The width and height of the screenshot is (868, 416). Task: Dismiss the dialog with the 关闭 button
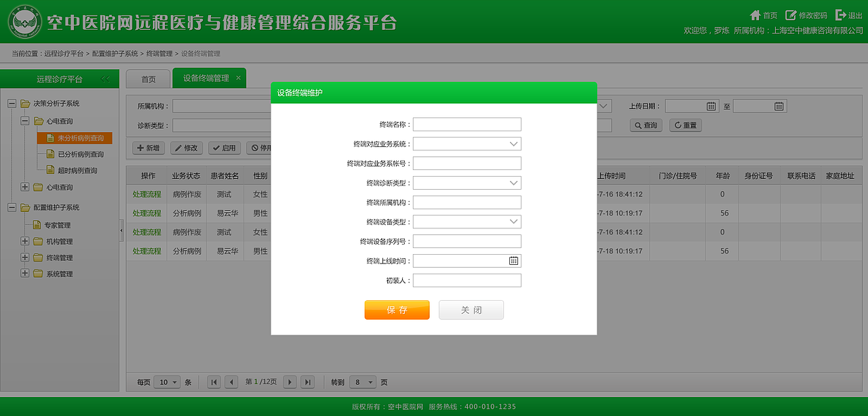pyautogui.click(x=471, y=310)
